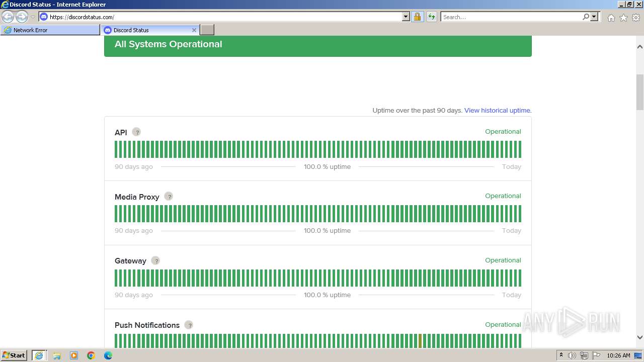Click the Refresh page button
644x362 pixels.
tap(432, 17)
